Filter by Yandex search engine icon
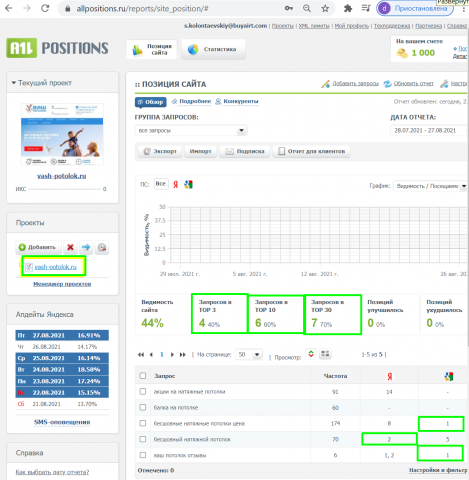The width and height of the screenshot is (469, 480). click(176, 184)
